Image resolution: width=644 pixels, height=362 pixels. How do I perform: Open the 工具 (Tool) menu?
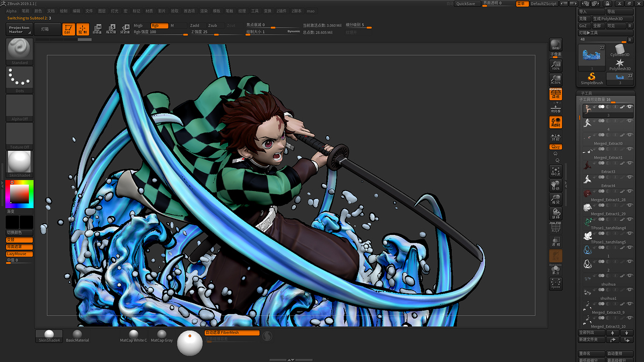tap(255, 11)
